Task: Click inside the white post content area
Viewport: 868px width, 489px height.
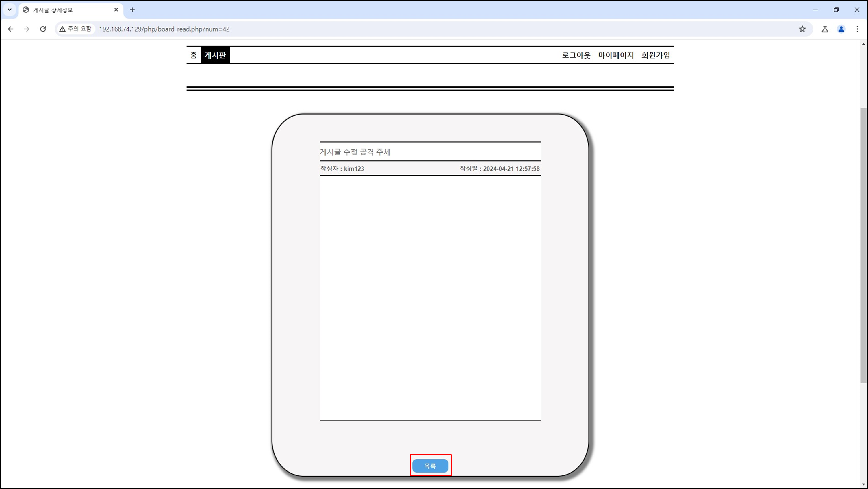Action: point(430,298)
